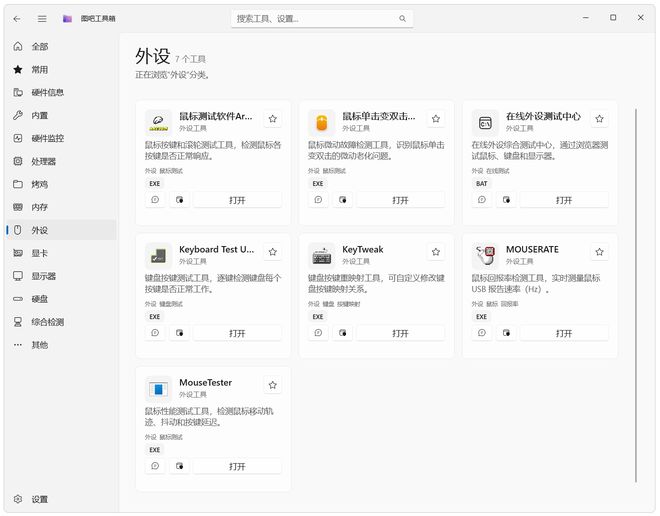Click the keyboard thumbnail of KeyTweak

(x=322, y=256)
